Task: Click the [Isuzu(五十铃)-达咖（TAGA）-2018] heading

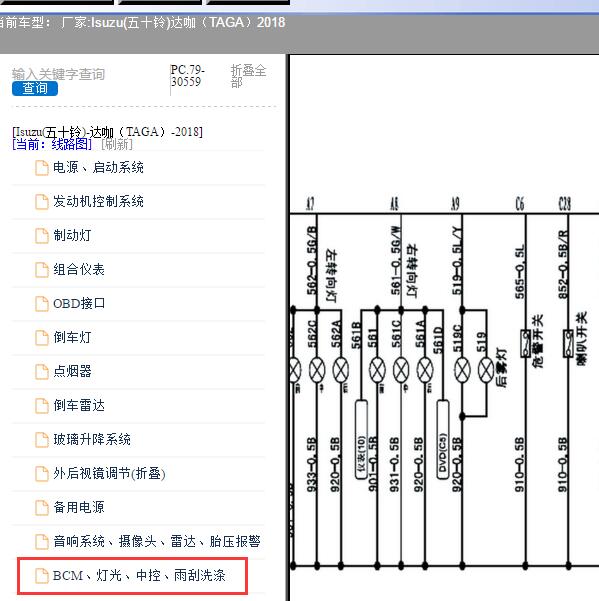Action: click(x=107, y=132)
